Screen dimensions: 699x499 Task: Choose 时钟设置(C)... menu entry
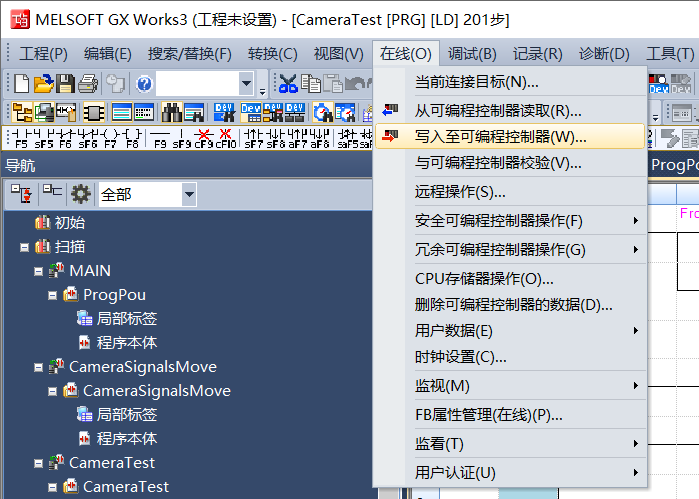[510, 357]
